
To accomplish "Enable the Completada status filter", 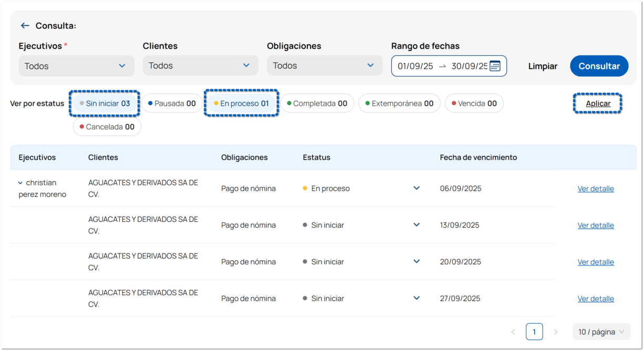I will coord(317,103).
